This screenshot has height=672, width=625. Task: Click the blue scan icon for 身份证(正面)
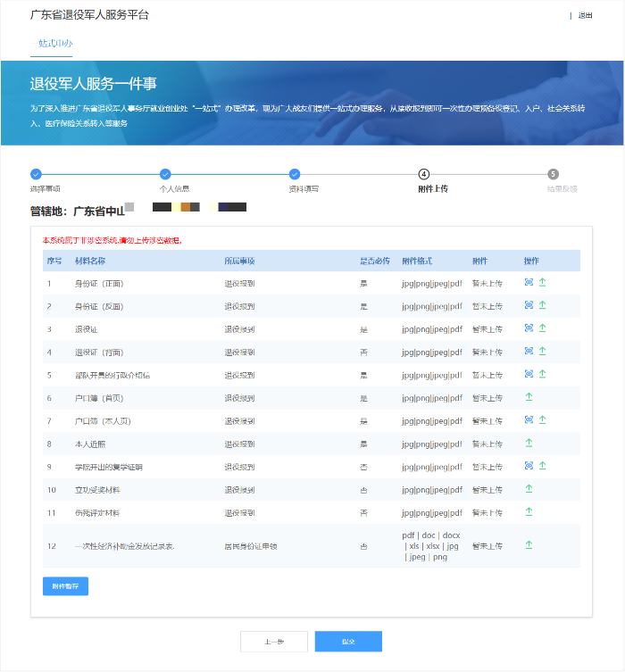529,282
